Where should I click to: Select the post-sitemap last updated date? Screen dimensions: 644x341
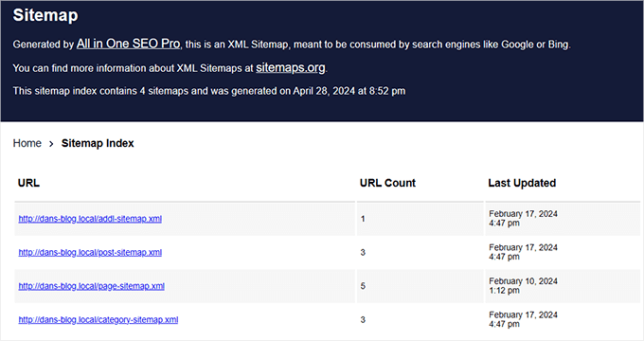click(x=523, y=252)
